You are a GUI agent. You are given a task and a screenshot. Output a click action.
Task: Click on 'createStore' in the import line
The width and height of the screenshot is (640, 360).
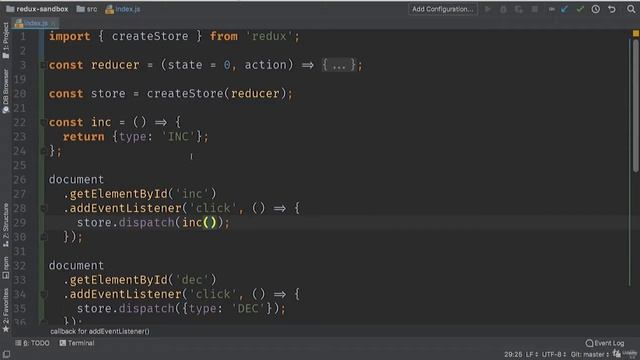point(150,36)
